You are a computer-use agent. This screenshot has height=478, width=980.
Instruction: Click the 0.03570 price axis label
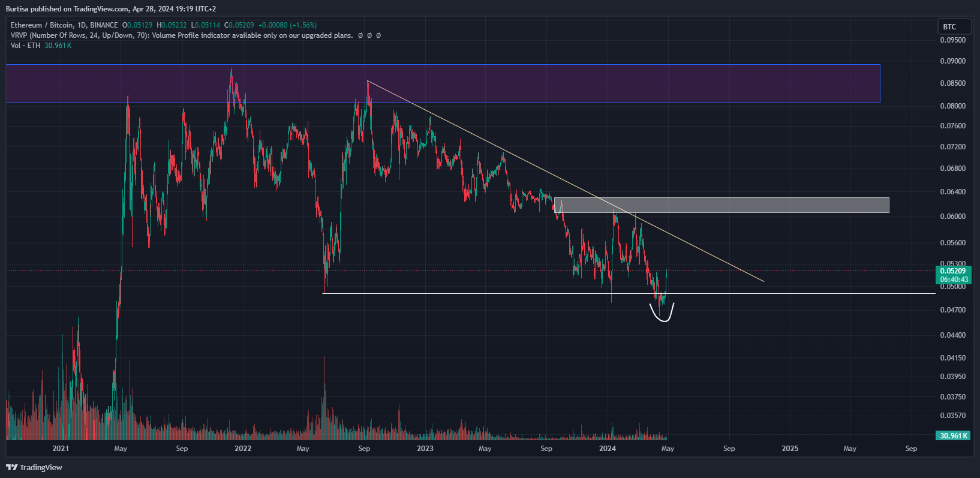click(953, 416)
